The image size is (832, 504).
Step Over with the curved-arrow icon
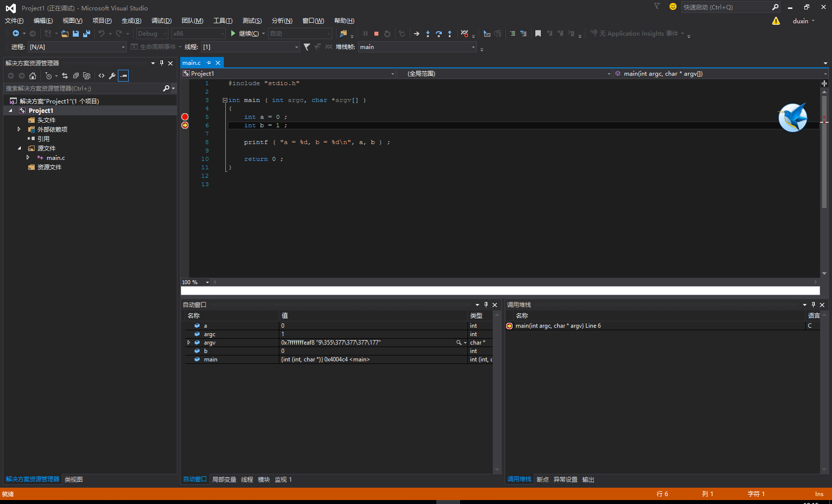point(439,34)
